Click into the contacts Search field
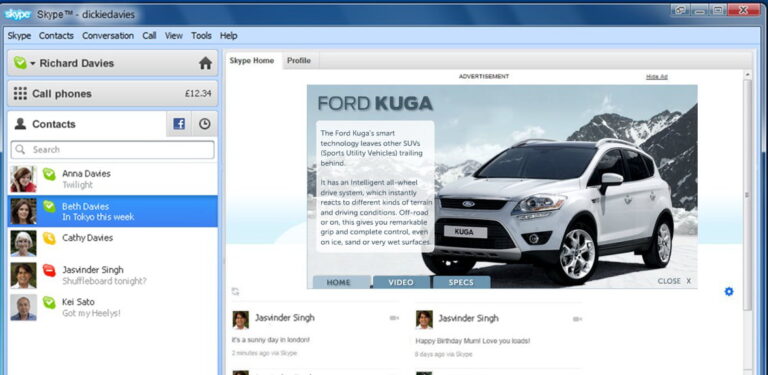Screen dimensions: 768x375 [113, 150]
